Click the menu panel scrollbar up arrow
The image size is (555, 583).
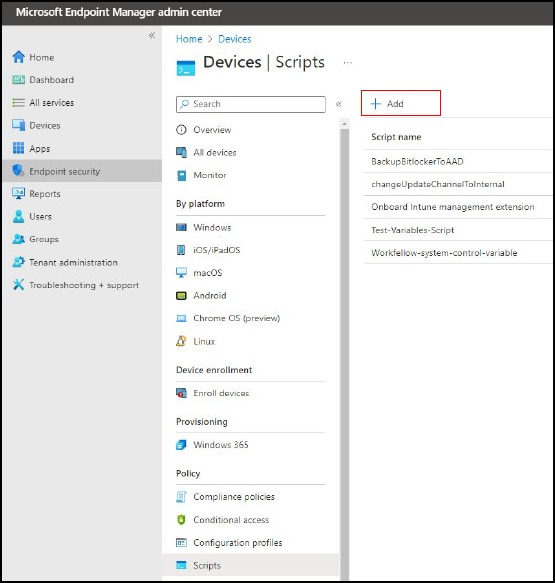pyautogui.click(x=345, y=123)
